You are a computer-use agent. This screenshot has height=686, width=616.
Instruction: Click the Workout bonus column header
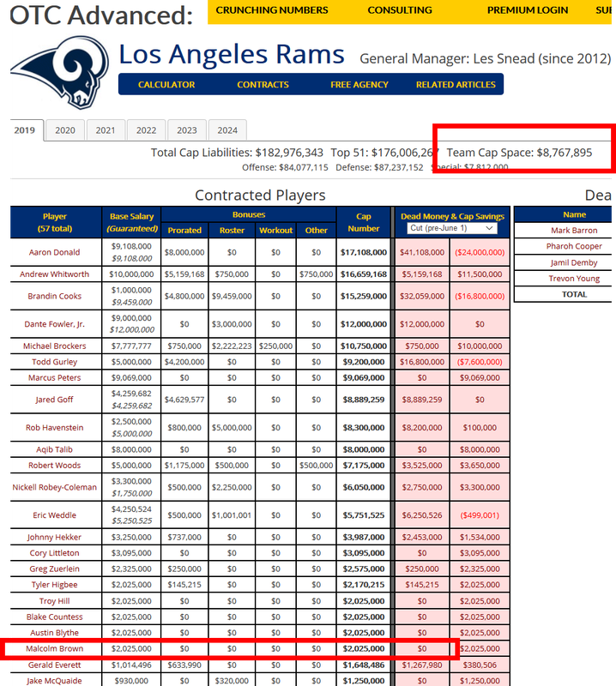coord(275,230)
